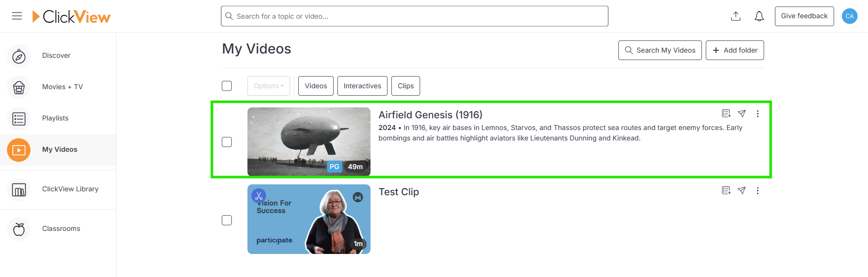Open Classrooms in sidebar
The height and width of the screenshot is (277, 868).
pos(58,229)
